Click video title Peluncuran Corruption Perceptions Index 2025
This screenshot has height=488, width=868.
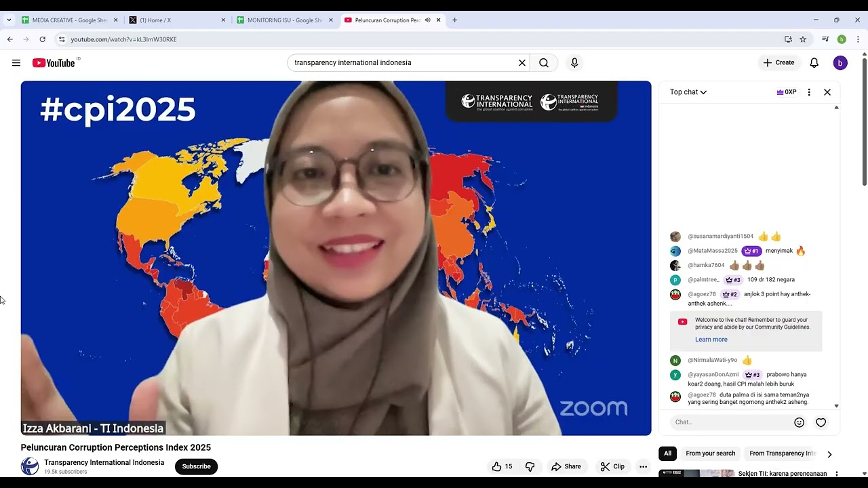coord(116,447)
